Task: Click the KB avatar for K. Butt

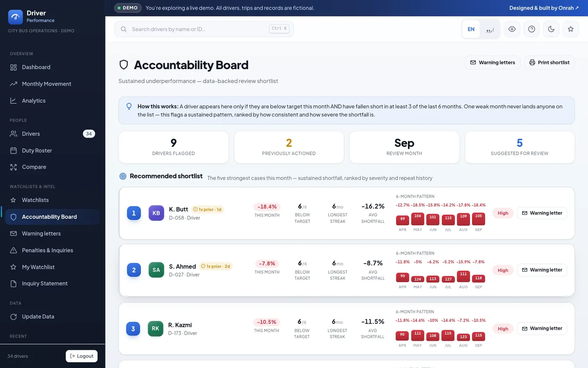Action: (156, 213)
